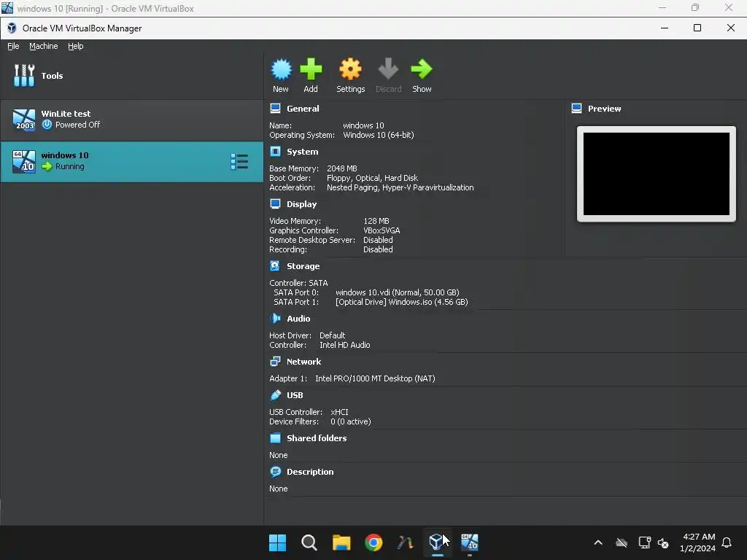Open the Machine menu
This screenshot has width=747, height=560.
click(x=43, y=46)
